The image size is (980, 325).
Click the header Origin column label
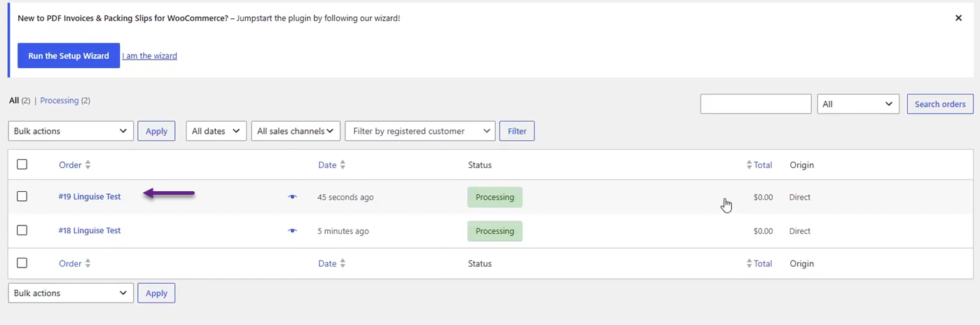801,165
